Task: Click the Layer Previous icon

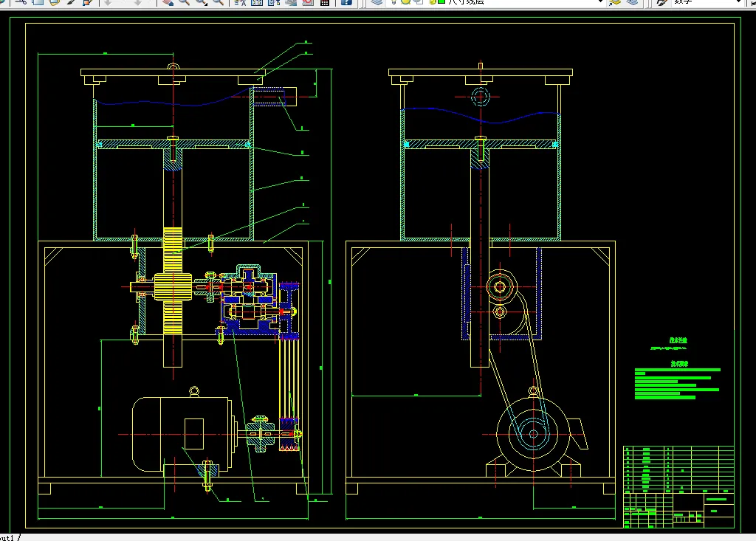Action: tap(632, 2)
